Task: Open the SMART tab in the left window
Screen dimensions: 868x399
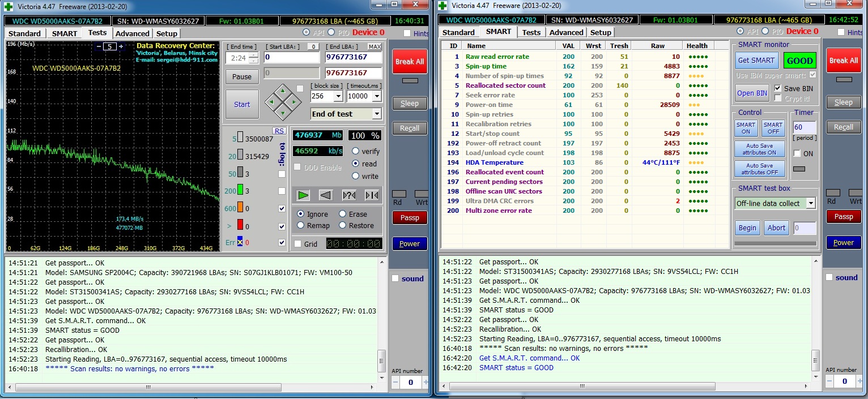Action: pyautogui.click(x=65, y=33)
